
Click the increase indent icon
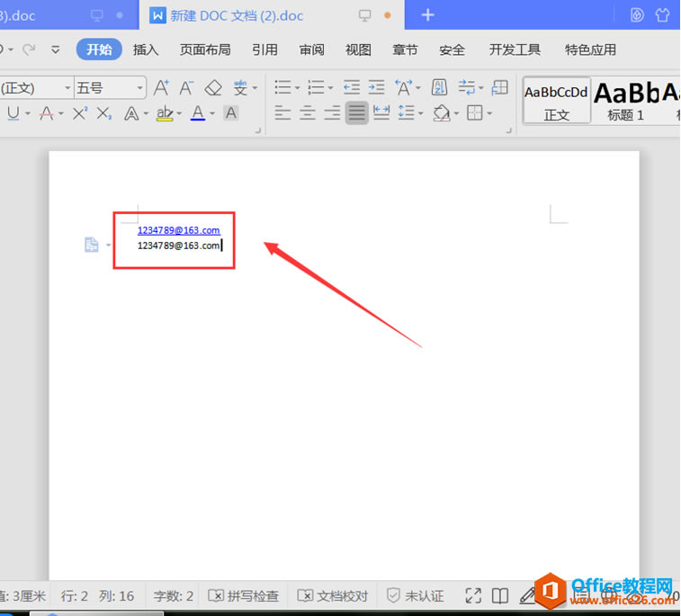[376, 88]
